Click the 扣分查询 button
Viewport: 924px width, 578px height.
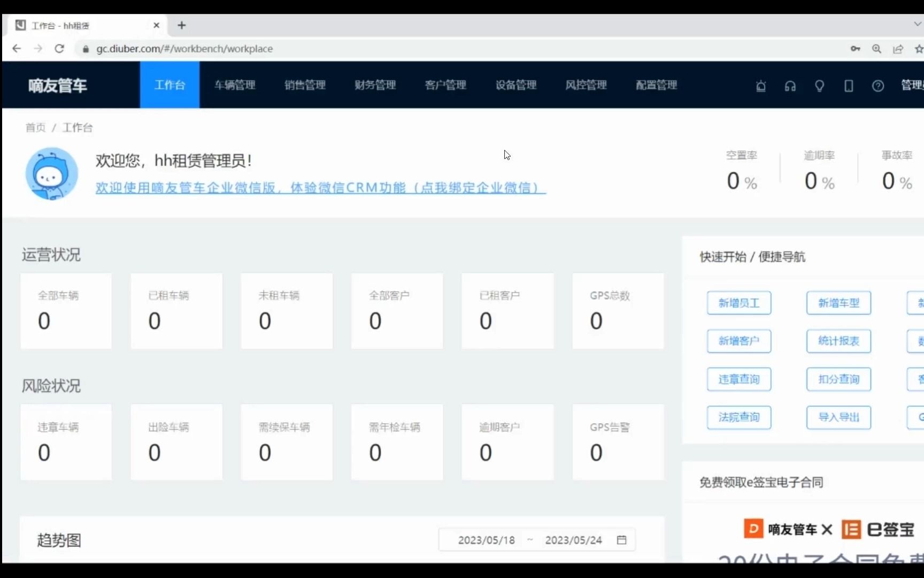coord(838,379)
